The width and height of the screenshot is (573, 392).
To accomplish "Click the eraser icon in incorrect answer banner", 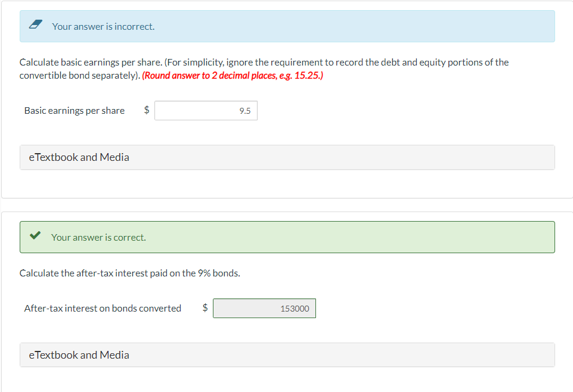I will point(35,24).
